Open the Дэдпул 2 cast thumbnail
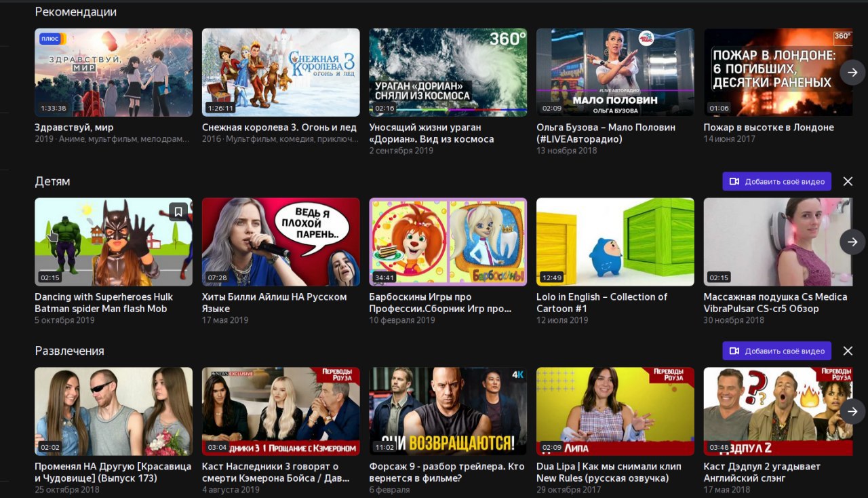Viewport: 868px width, 498px height. tap(778, 411)
